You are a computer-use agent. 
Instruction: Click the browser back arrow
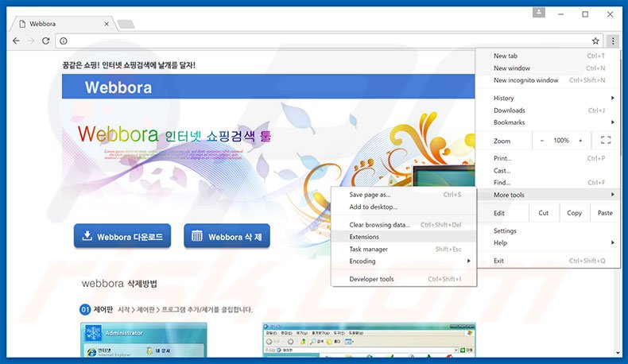click(x=17, y=41)
